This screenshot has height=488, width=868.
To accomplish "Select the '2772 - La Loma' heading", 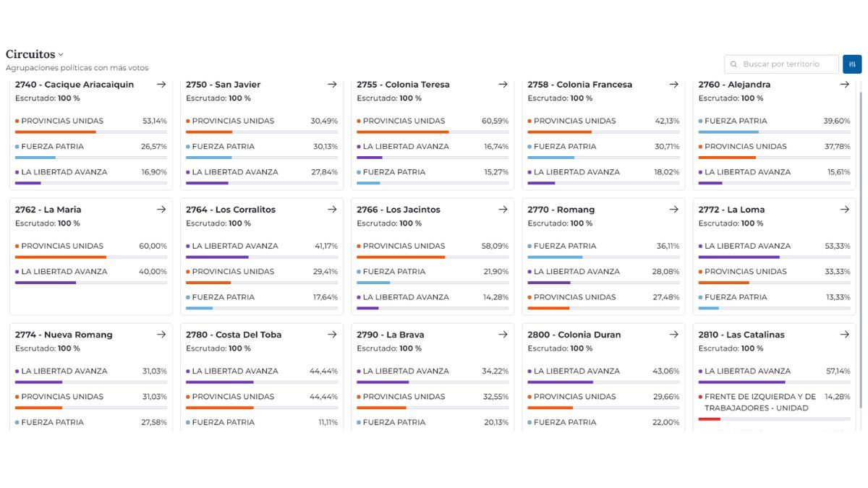I will coord(731,210).
